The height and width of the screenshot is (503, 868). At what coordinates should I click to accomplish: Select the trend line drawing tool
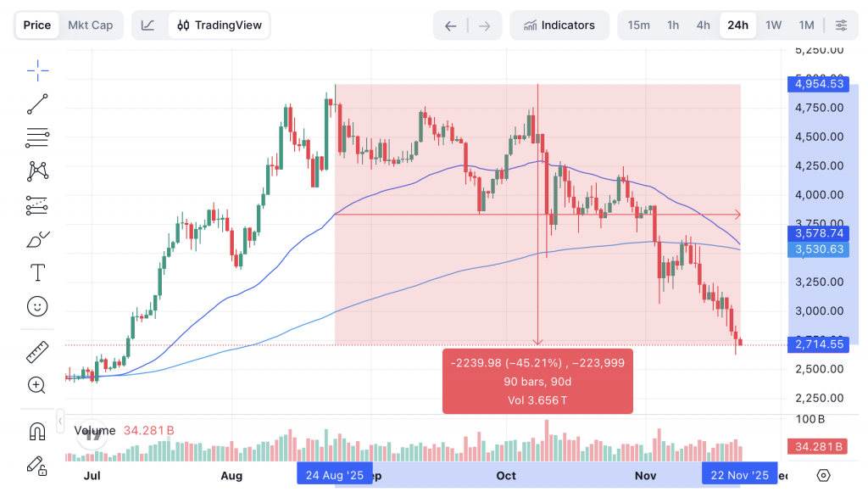point(37,103)
